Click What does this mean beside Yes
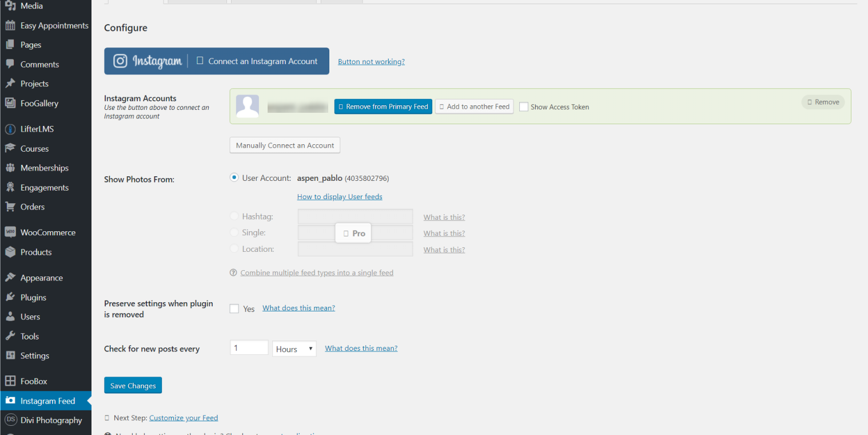This screenshot has width=868, height=435. tap(298, 308)
